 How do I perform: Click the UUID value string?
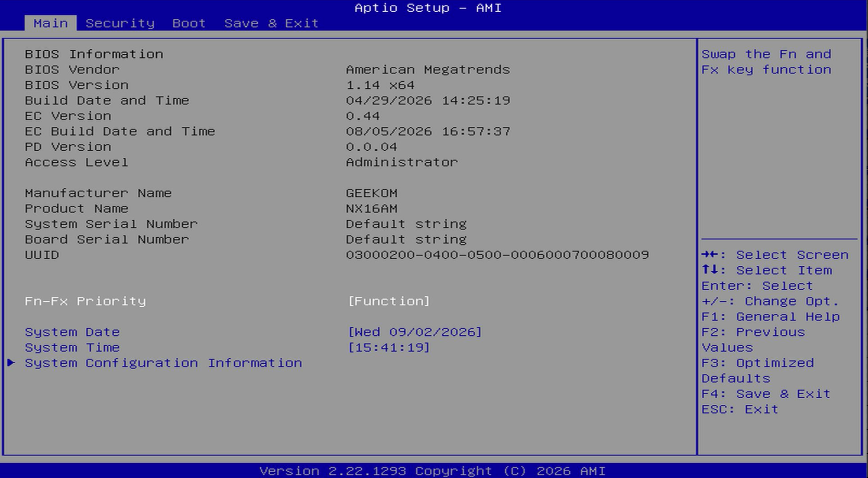pos(497,255)
